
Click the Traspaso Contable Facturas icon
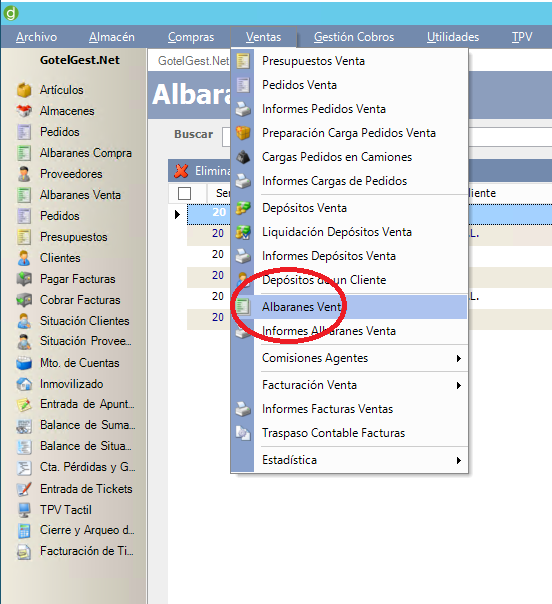pyautogui.click(x=243, y=433)
